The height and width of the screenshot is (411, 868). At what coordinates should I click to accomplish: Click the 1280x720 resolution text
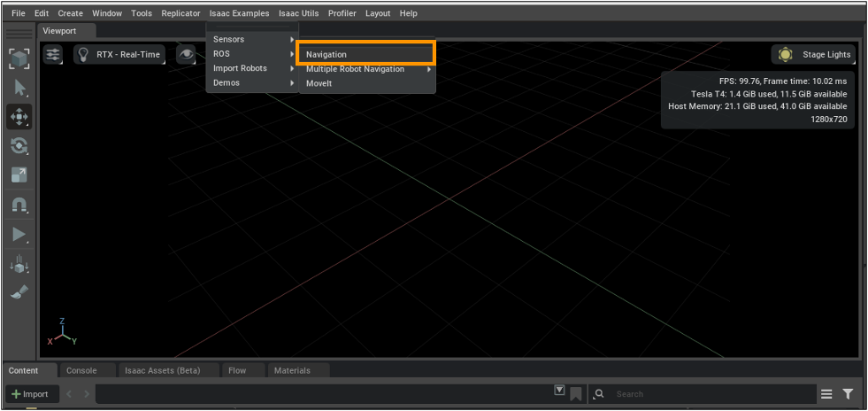point(829,119)
